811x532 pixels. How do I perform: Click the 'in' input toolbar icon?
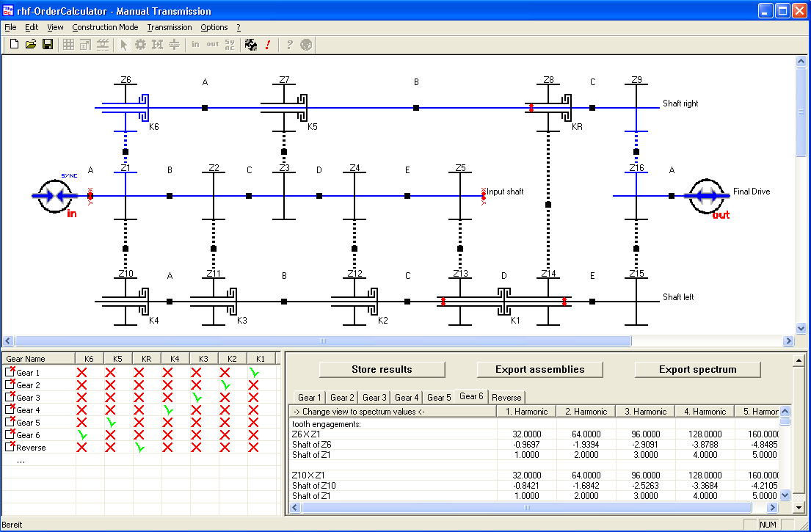(195, 45)
